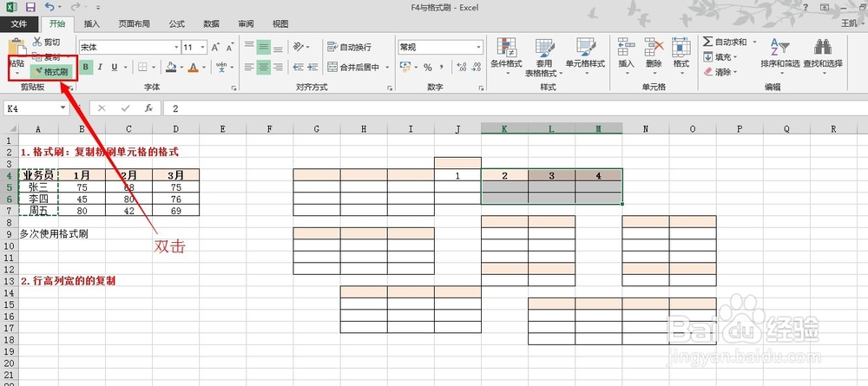Image resolution: width=868 pixels, height=386 pixels.
Task: Click the Undo arrow icon
Action: 49,7
